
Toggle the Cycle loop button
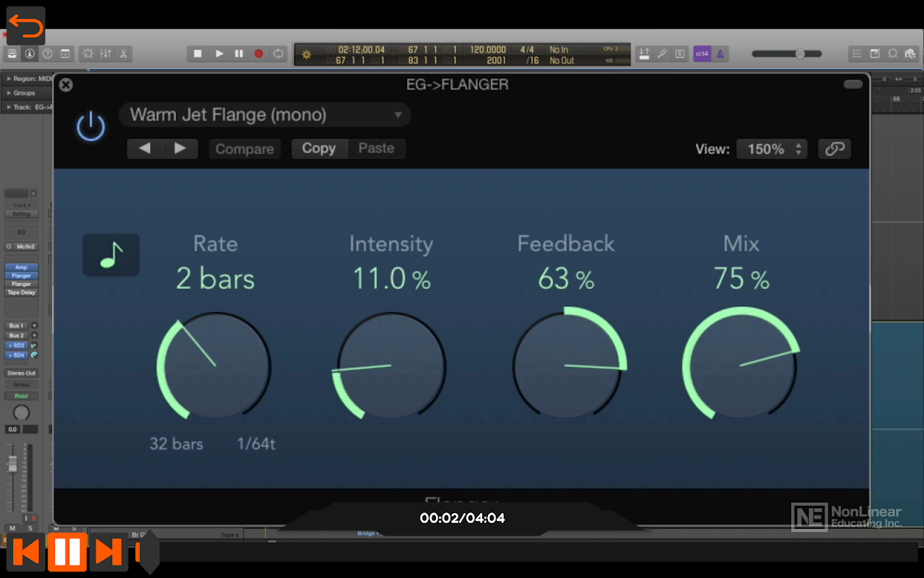278,53
